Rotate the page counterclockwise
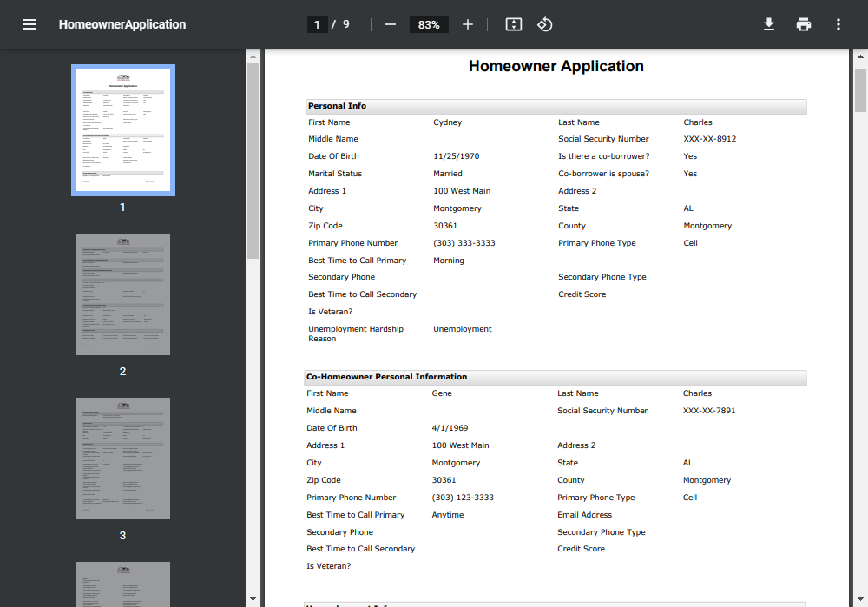 [x=545, y=24]
